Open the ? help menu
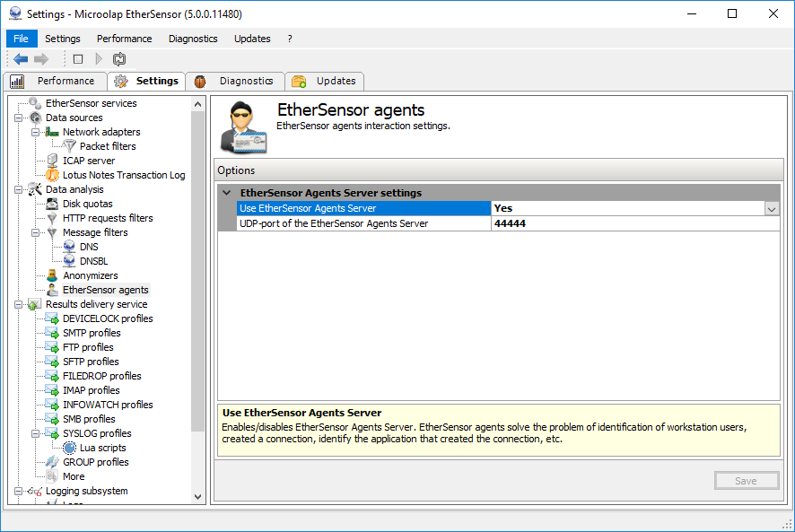The height and width of the screenshot is (532, 795). pos(290,39)
